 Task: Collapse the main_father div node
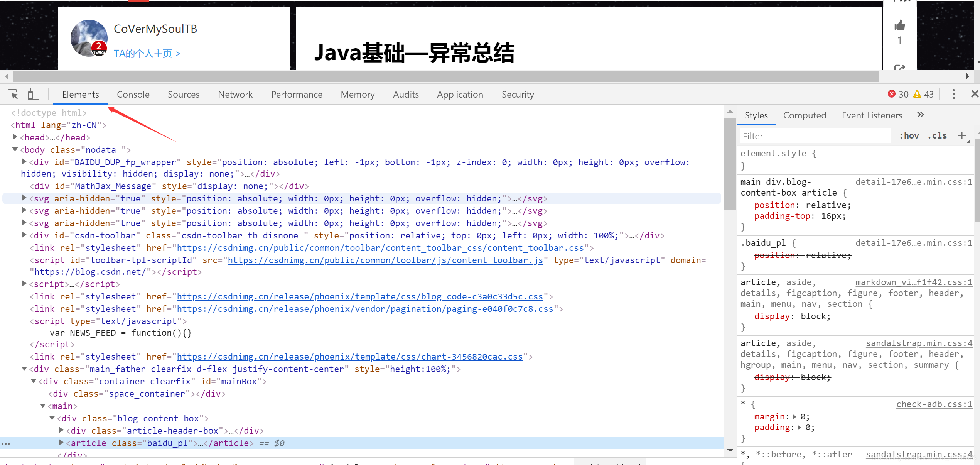24,369
